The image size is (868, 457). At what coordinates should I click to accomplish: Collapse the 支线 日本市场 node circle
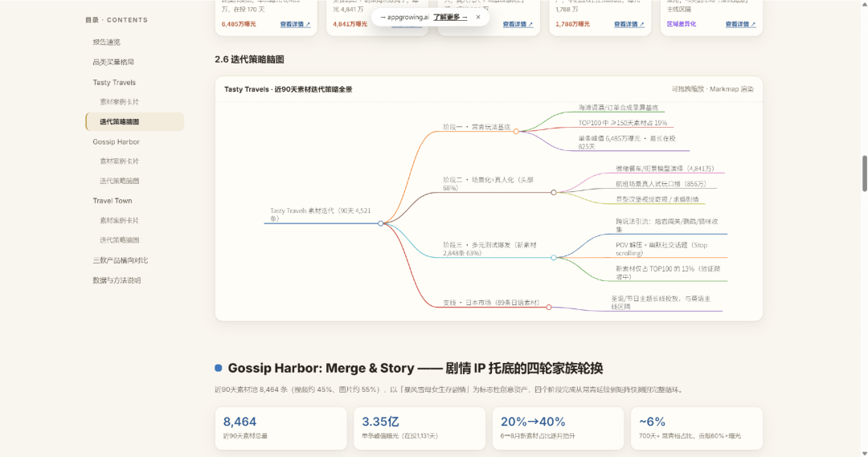[x=549, y=307]
